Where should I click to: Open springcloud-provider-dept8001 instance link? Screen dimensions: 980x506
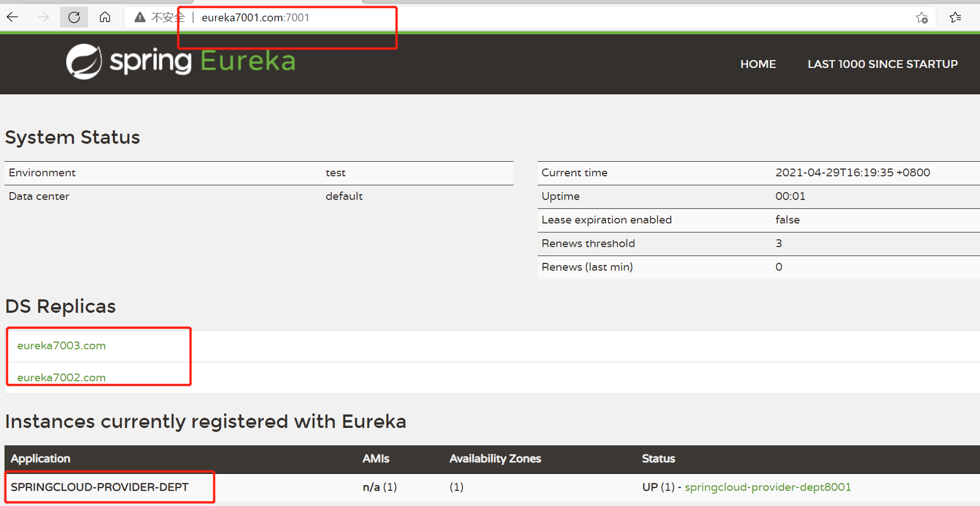pyautogui.click(x=768, y=487)
